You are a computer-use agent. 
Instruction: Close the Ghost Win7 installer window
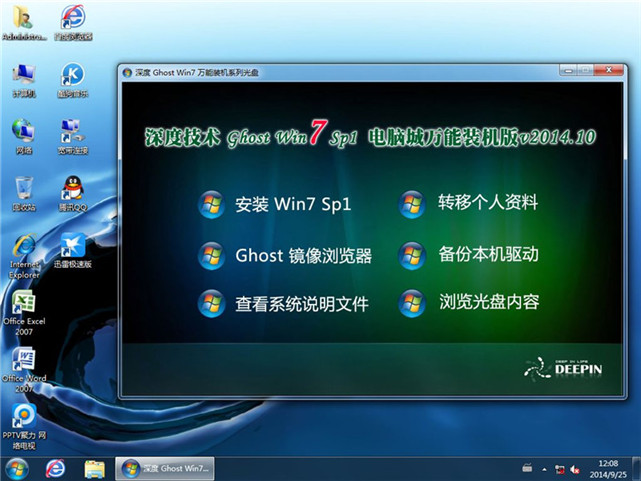pos(609,70)
